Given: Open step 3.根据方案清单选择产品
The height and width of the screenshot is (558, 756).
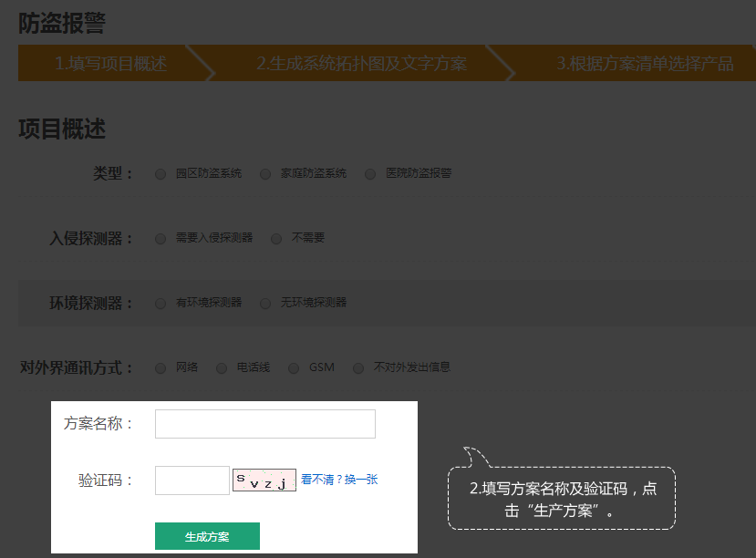Looking at the screenshot, I should (644, 64).
